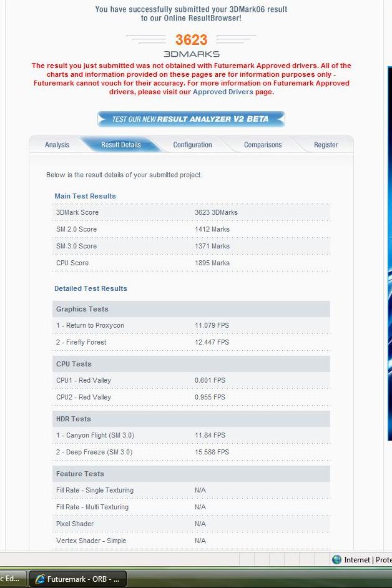Click the Graphics Tests section header
The height and width of the screenshot is (588, 392).
click(191, 309)
